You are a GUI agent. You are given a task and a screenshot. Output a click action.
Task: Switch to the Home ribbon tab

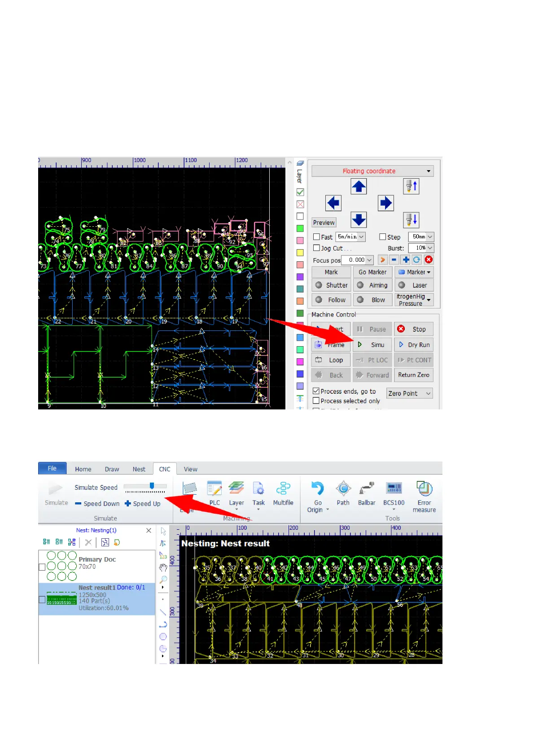[83, 469]
